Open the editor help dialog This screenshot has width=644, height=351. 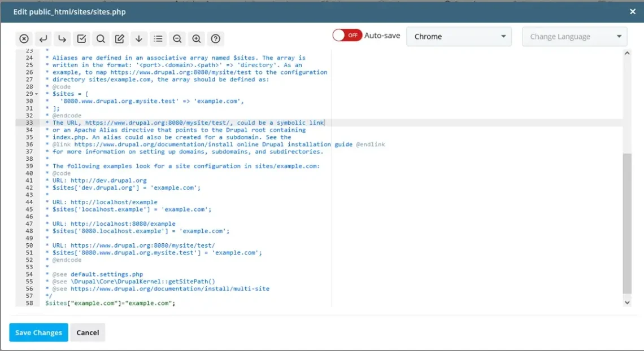click(215, 38)
